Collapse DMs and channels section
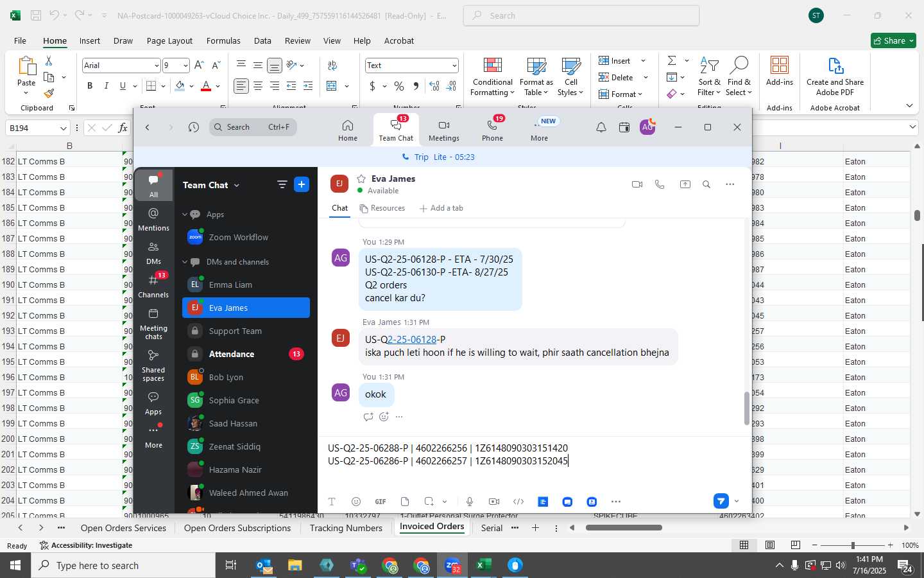 pyautogui.click(x=185, y=262)
